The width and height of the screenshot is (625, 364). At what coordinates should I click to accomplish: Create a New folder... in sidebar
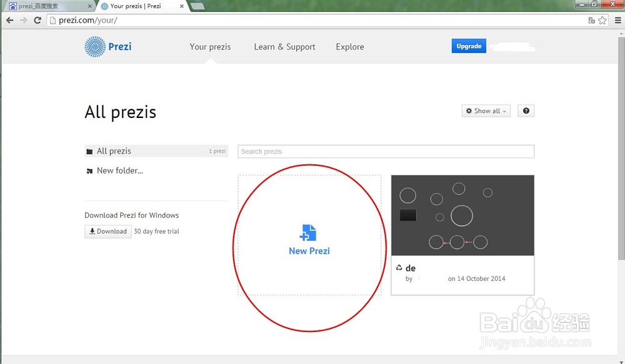point(119,171)
